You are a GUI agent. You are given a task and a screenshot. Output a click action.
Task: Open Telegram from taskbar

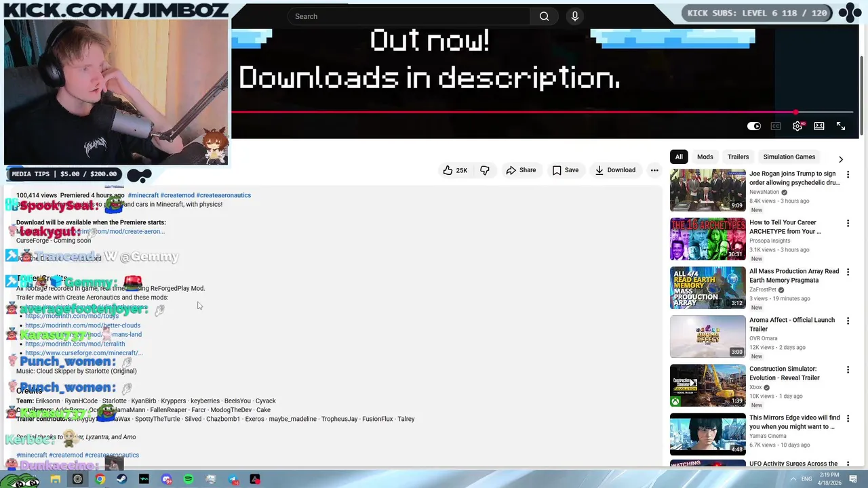click(233, 479)
